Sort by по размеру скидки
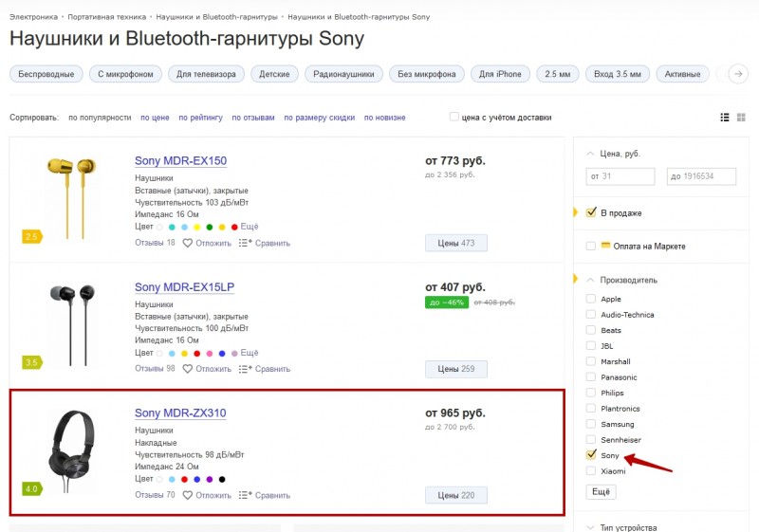 [x=320, y=118]
